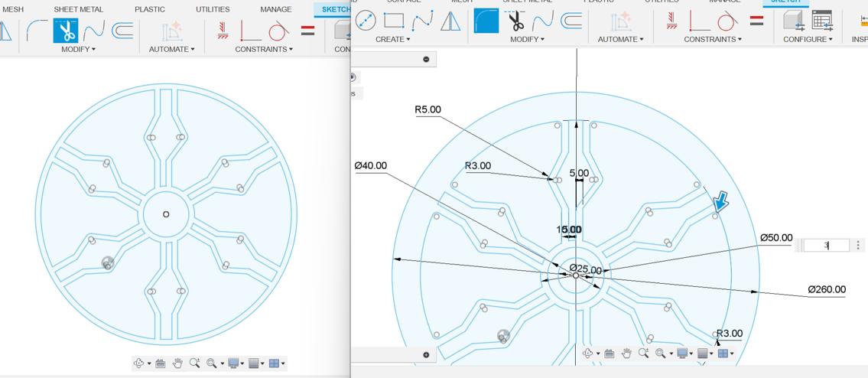The width and height of the screenshot is (868, 378).
Task: Expand MODIFY dropdown in right window
Action: click(x=527, y=39)
